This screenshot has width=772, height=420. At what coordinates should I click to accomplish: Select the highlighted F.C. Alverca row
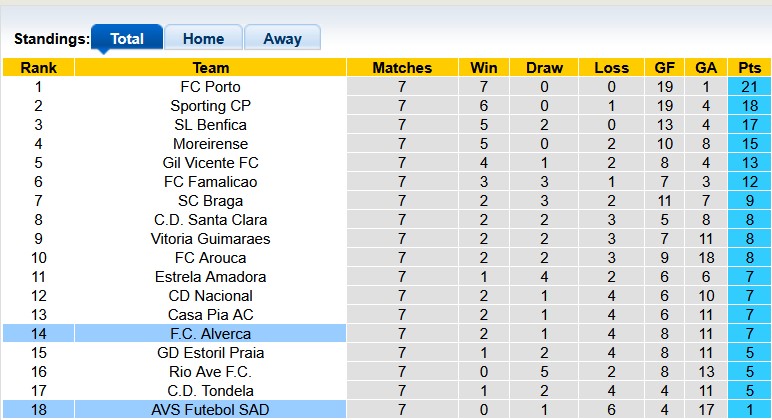[x=210, y=334]
